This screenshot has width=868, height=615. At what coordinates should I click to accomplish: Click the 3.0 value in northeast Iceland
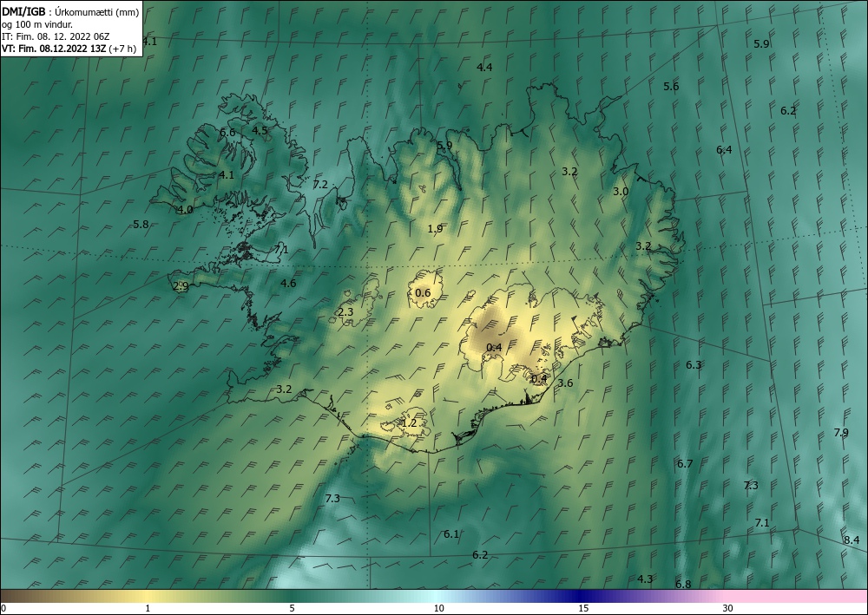tap(621, 192)
